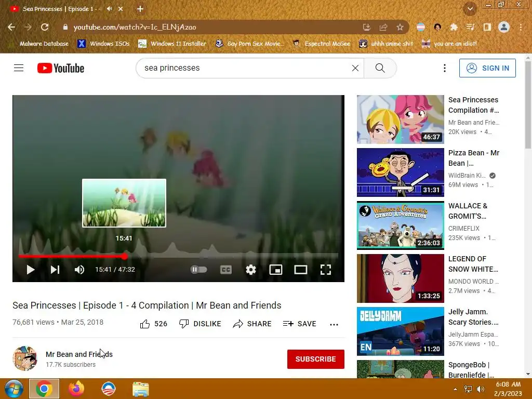532x399 pixels.
Task: Click the install app icon in address bar
Action: point(366,27)
